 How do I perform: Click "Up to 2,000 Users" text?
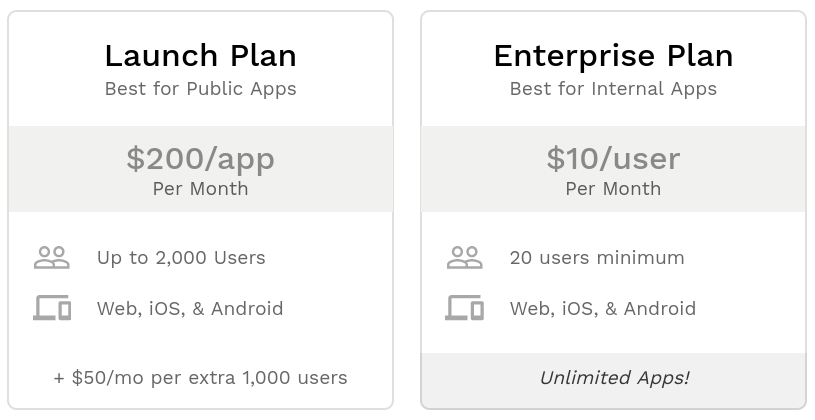[181, 258]
